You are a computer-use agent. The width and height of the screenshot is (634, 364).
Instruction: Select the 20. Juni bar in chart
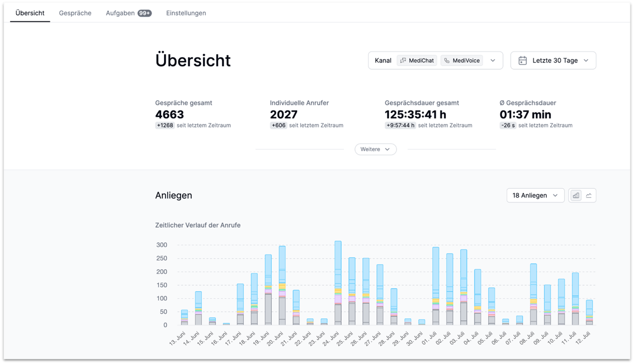(x=282, y=286)
